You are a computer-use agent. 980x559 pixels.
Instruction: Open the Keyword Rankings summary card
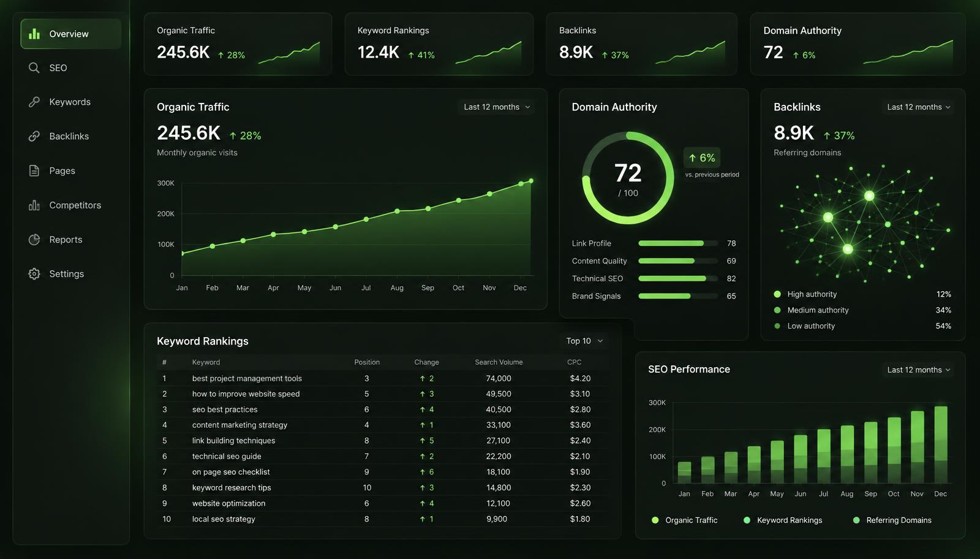point(439,44)
